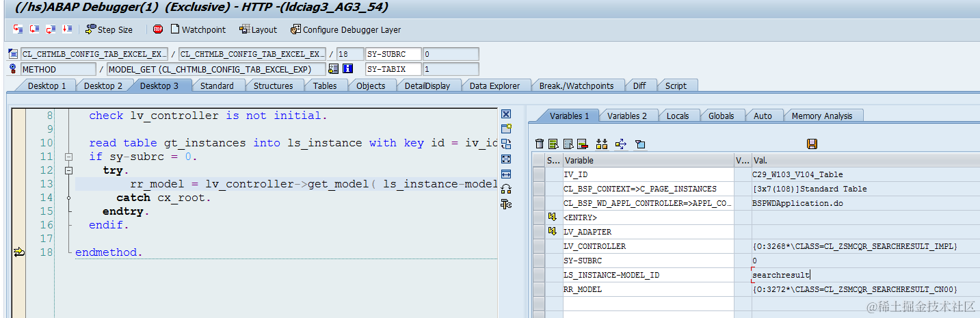
Task: Click the program include icon beside CL_CHTMLB field
Action: click(13, 54)
